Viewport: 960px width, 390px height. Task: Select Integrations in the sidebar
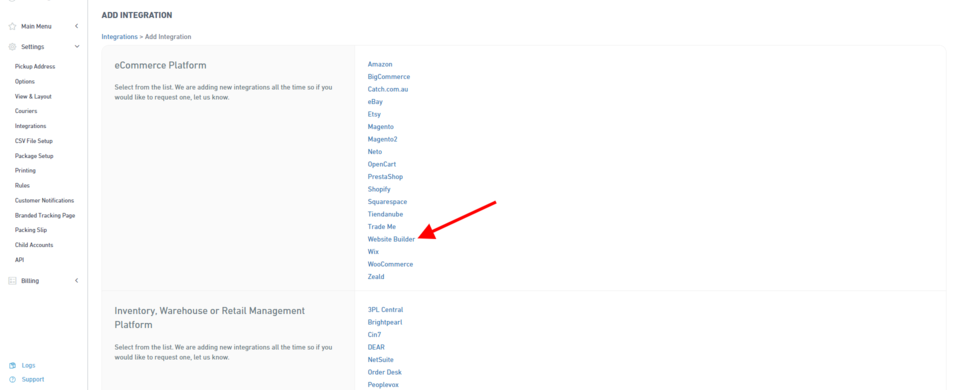pos(31,126)
